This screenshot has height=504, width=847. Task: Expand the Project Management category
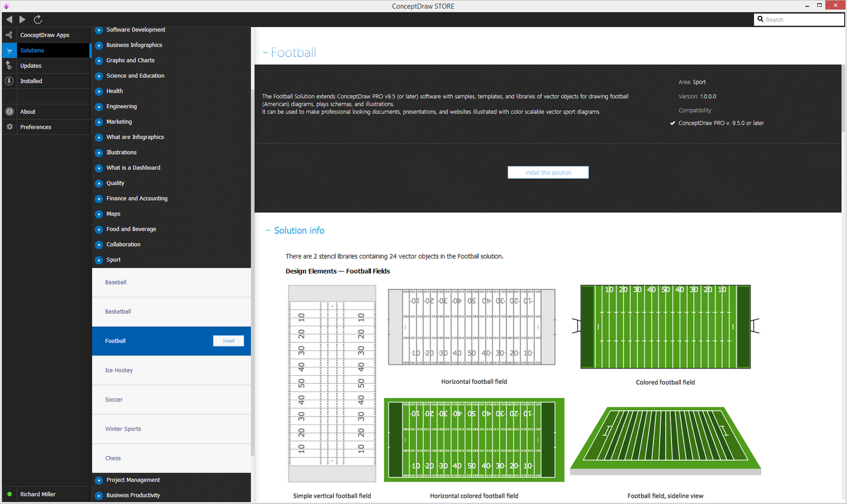tap(99, 480)
